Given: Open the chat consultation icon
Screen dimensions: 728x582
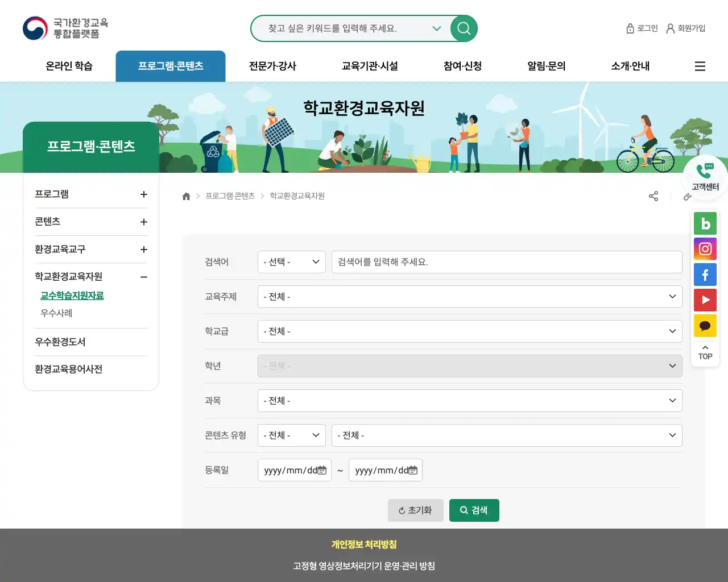Looking at the screenshot, I should point(705,325).
